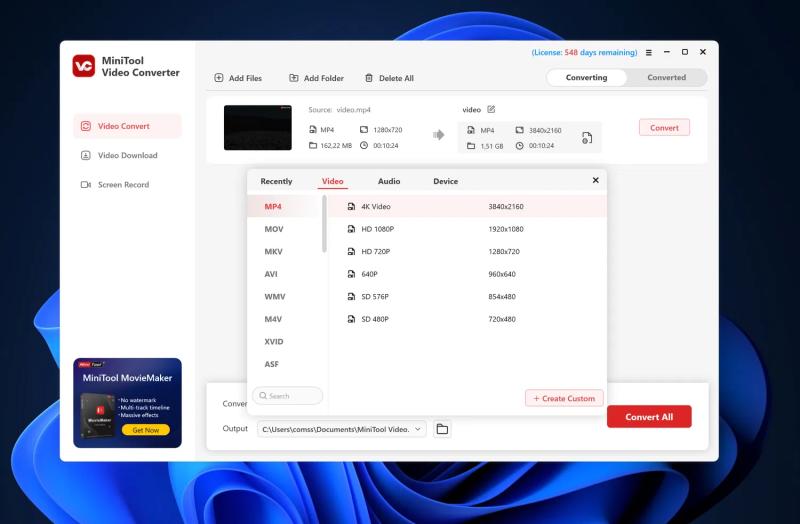Click the Video Convert sidebar icon
800x524 pixels.
pyautogui.click(x=86, y=126)
